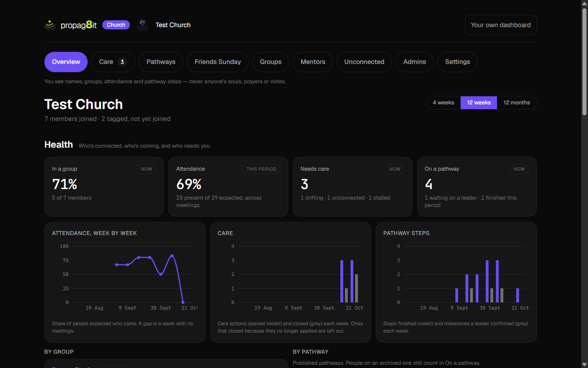This screenshot has width=588, height=368.
Task: Select the Overview tab
Action: click(x=66, y=62)
